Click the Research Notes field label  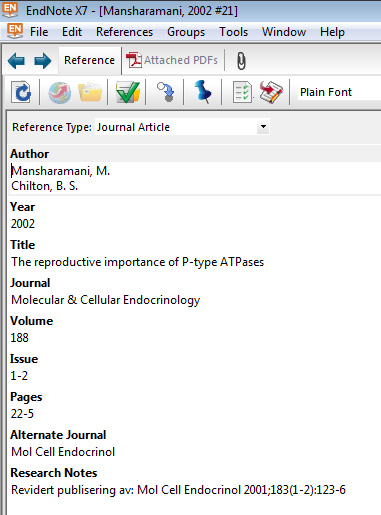(x=54, y=473)
